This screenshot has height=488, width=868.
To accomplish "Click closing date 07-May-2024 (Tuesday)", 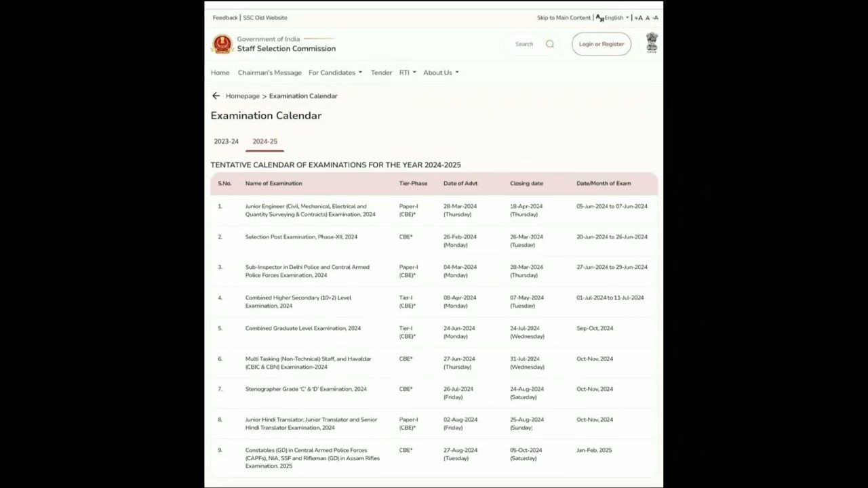I will click(x=527, y=302).
